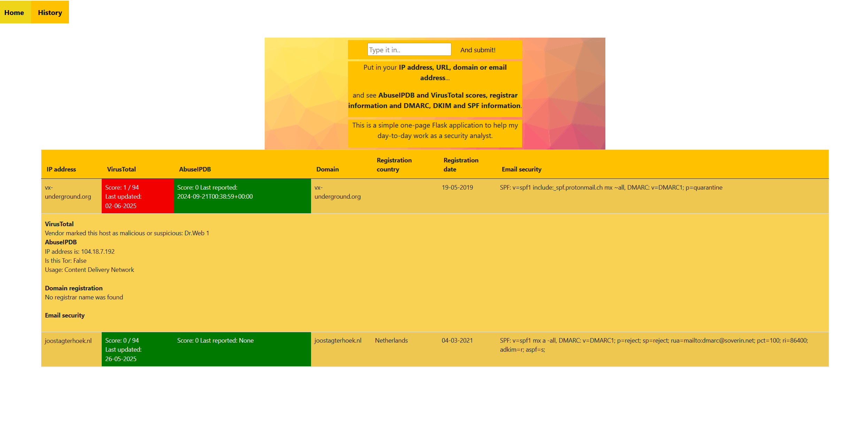The width and height of the screenshot is (868, 428).
Task: Select the 'VirusTotal' column header
Action: tap(121, 169)
